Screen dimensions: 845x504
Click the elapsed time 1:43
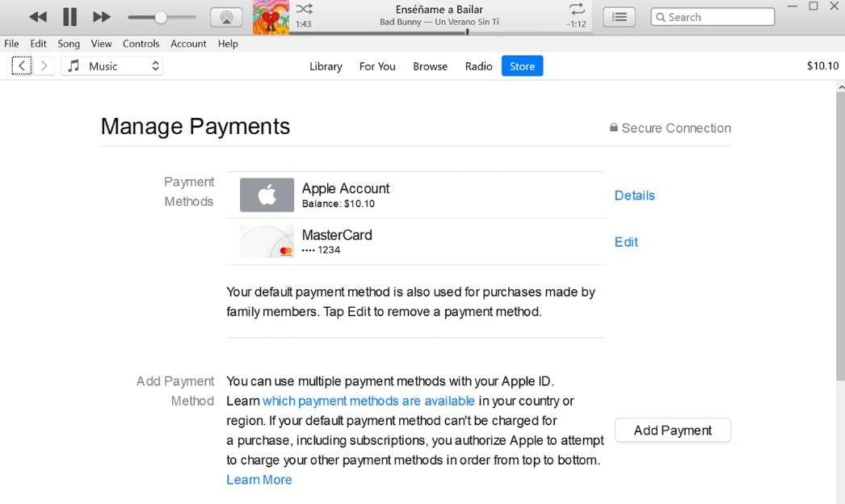304,24
